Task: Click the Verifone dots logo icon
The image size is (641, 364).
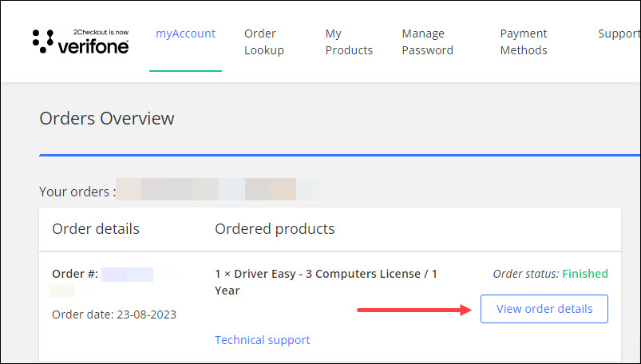Action: click(x=43, y=42)
